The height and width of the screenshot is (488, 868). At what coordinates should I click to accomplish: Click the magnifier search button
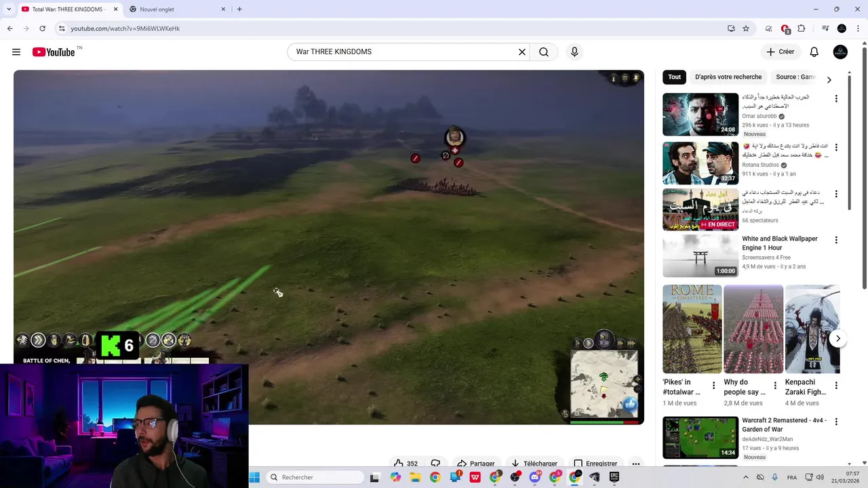click(544, 52)
